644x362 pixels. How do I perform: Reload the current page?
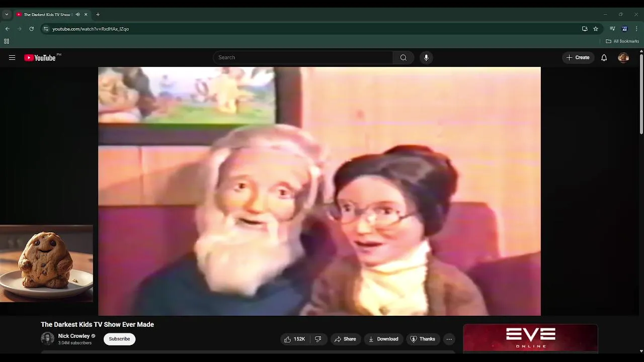coord(31,29)
